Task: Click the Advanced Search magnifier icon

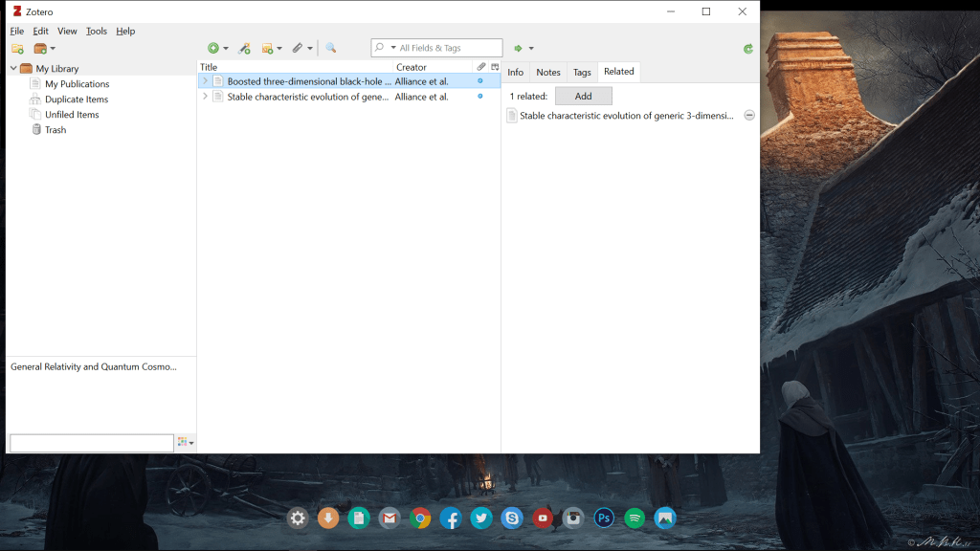Action: [331, 48]
